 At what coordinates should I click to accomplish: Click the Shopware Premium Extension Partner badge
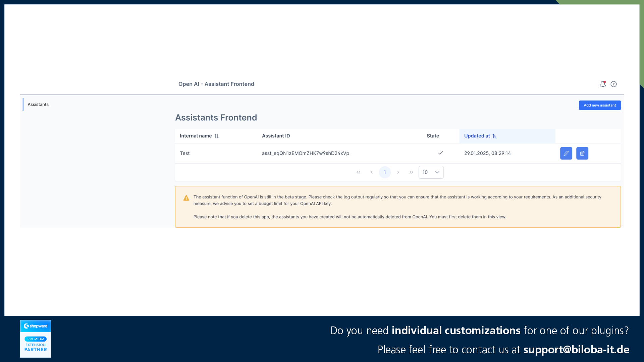click(x=36, y=339)
